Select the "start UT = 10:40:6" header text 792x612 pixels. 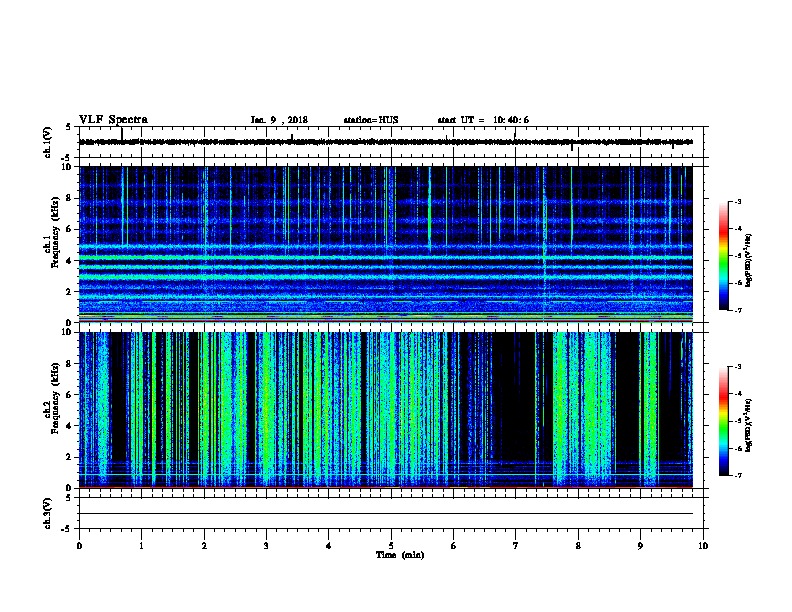click(x=483, y=120)
